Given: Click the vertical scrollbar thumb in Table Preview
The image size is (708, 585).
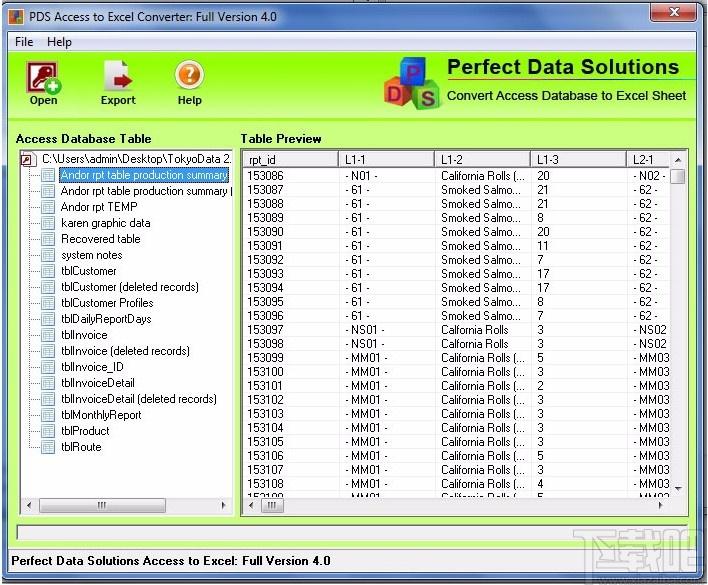Looking at the screenshot, I should (x=678, y=176).
